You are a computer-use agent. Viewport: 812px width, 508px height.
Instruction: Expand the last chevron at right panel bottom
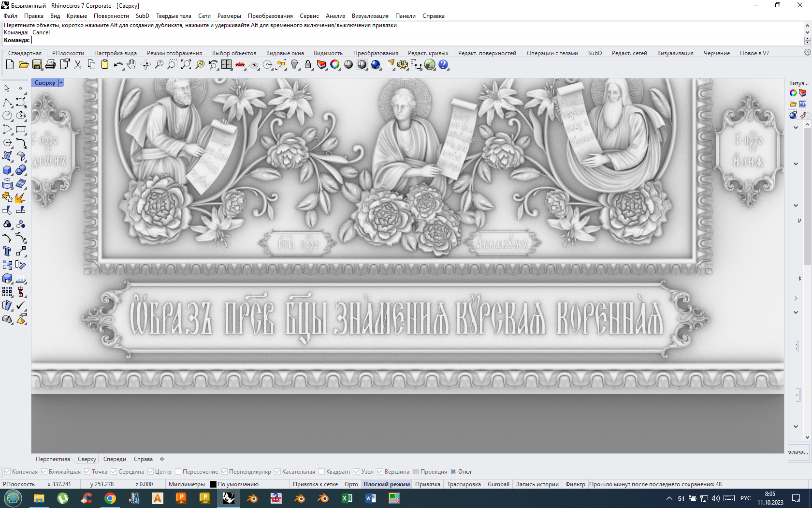[796, 427]
